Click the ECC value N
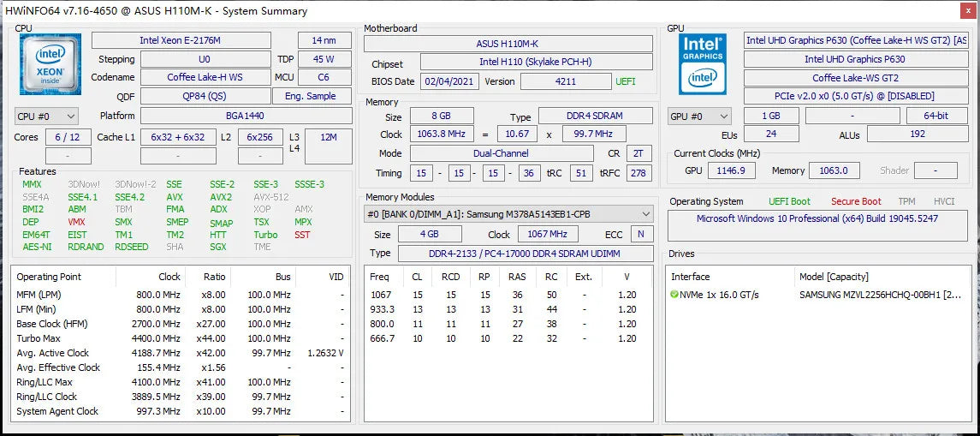980x436 pixels. [x=640, y=235]
